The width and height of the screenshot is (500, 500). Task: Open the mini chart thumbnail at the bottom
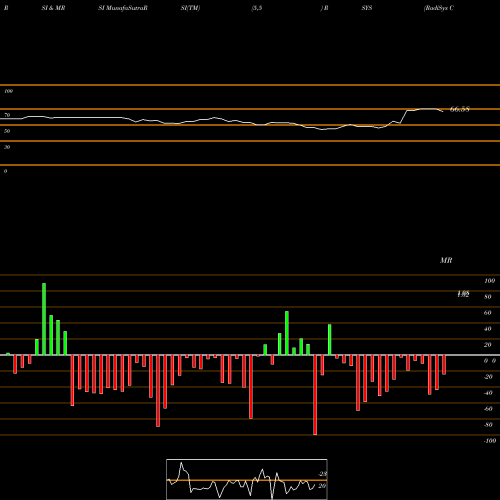(247, 479)
